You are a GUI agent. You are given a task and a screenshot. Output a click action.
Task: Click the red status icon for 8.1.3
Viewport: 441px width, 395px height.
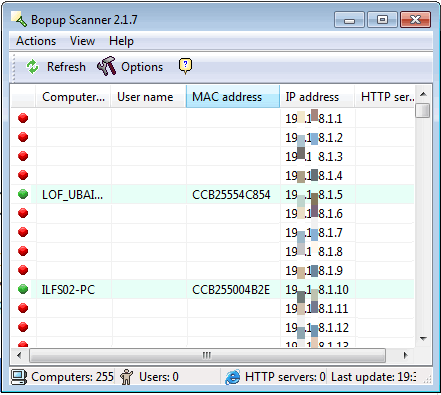click(x=23, y=156)
